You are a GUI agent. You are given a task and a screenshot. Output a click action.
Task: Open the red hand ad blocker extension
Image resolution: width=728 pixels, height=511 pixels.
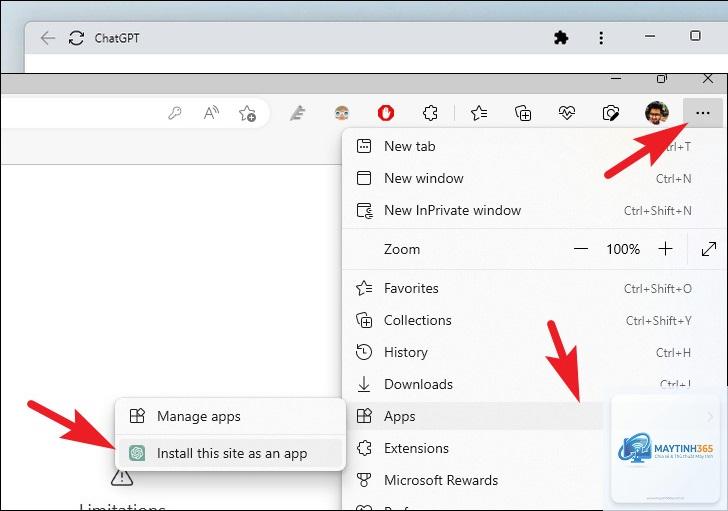tap(386, 113)
